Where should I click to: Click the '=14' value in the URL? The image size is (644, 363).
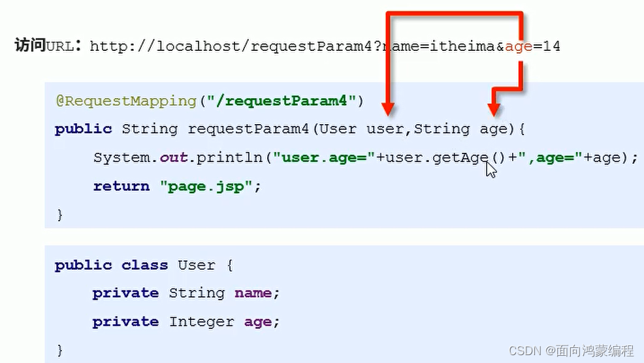(x=547, y=46)
